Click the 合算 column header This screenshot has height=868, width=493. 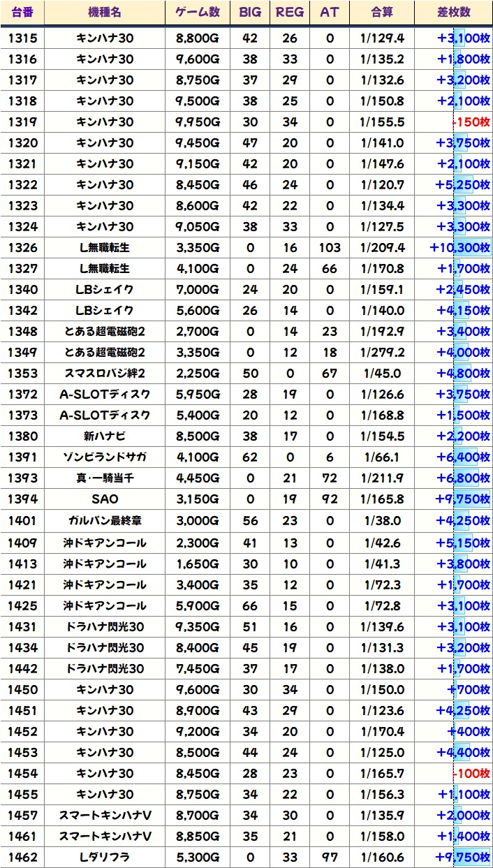coord(382,13)
